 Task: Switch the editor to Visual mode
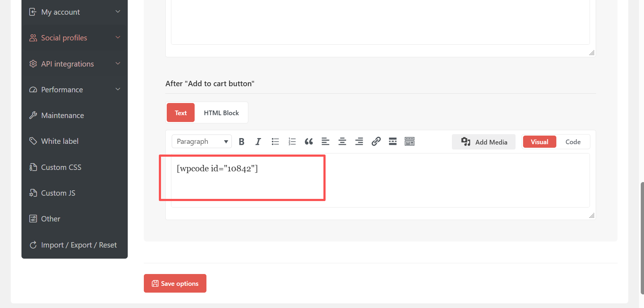click(x=539, y=142)
